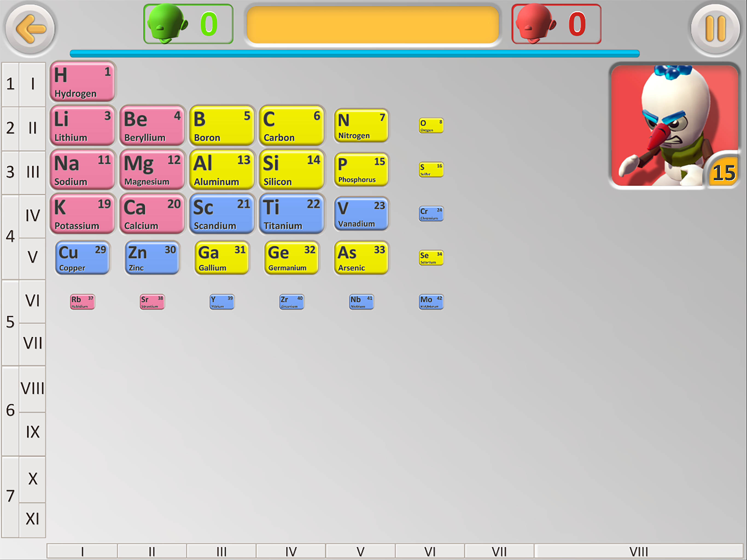Tap the angry snowman character card
The width and height of the screenshot is (747, 560).
[x=675, y=125]
